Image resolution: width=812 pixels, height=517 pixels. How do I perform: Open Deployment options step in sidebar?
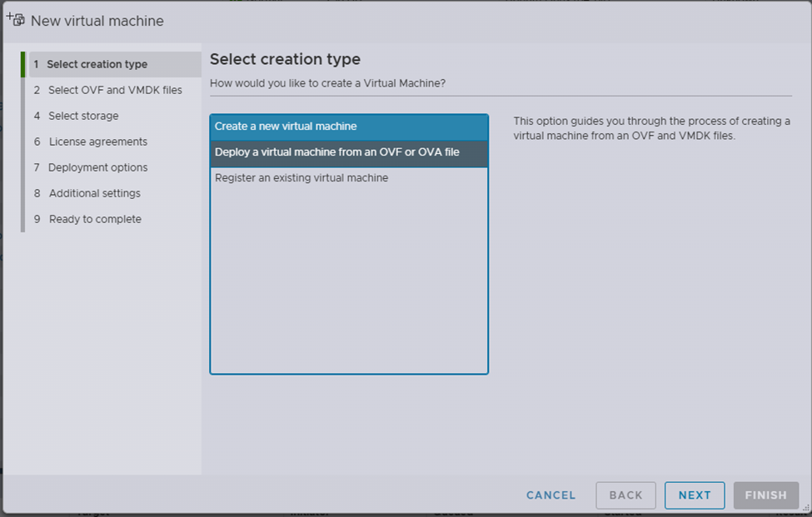coord(97,167)
